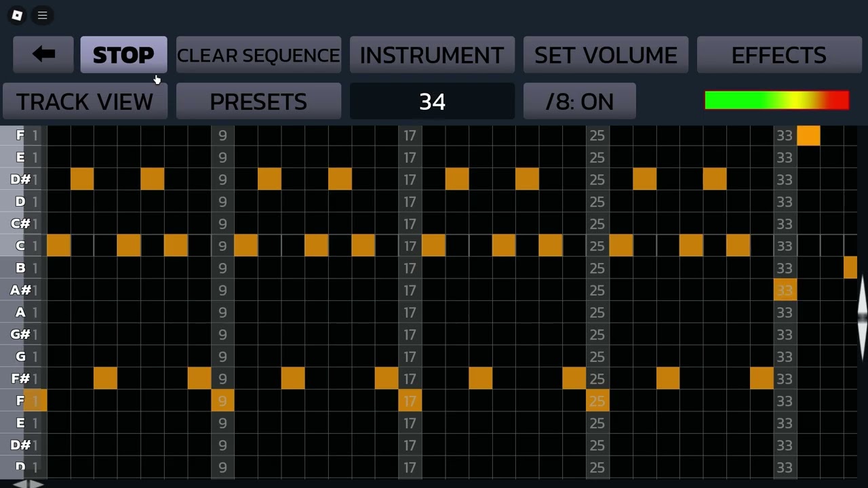Toggle the low F note at step 9
The height and width of the screenshot is (488, 868).
click(222, 401)
